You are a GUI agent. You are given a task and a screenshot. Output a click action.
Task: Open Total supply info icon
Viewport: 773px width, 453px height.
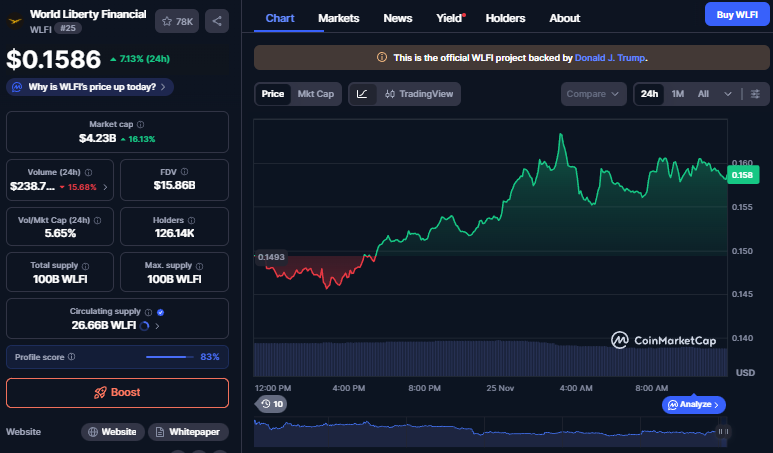[x=85, y=266]
